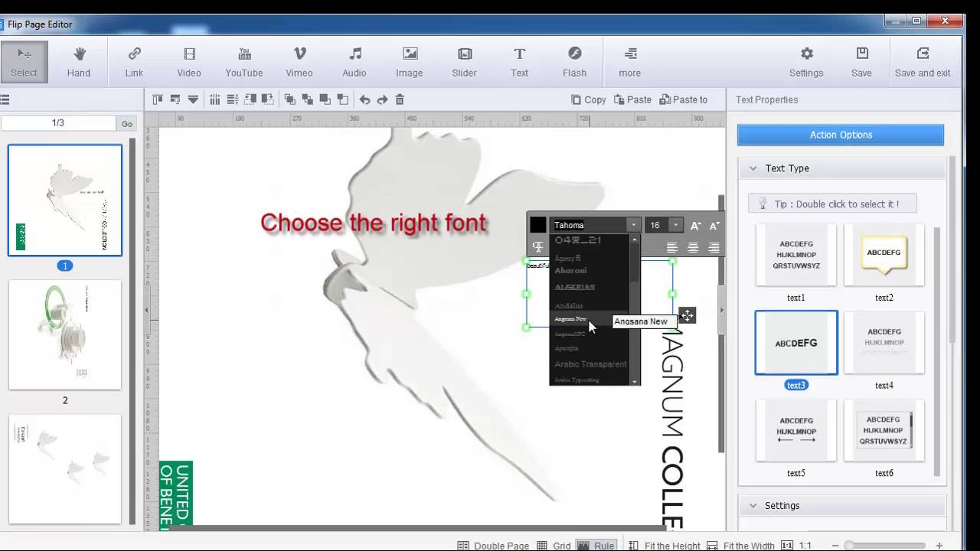Align text right in floating toolbar
The image size is (980, 551).
[714, 247]
